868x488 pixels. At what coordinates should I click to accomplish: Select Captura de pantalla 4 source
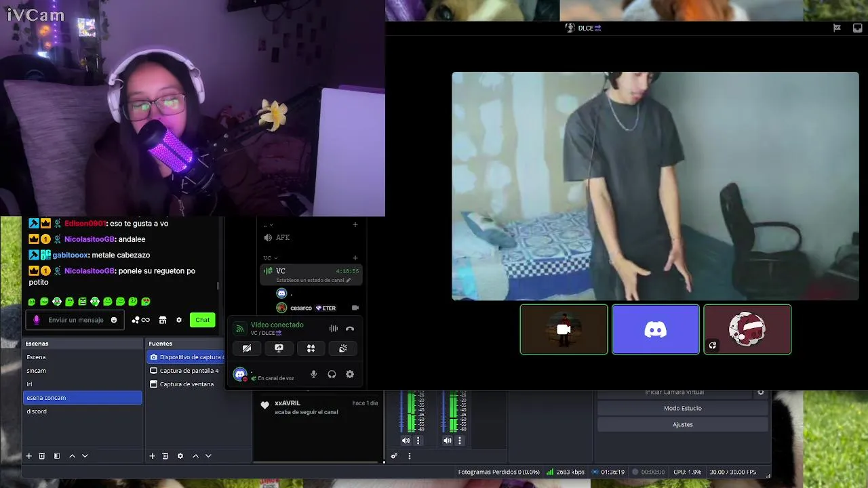pos(185,371)
